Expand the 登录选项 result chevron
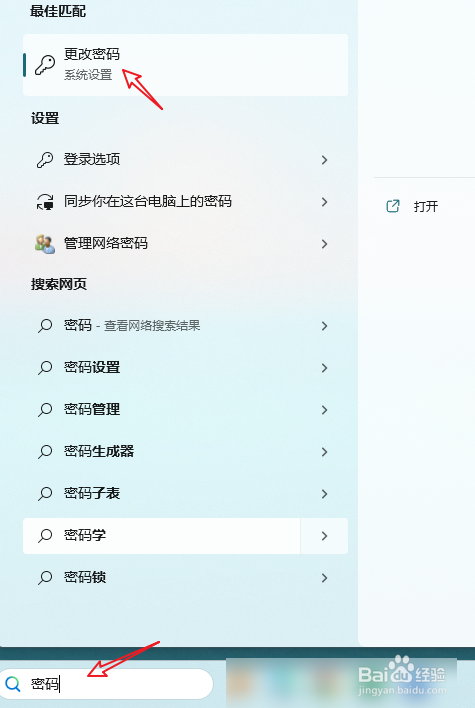Screen dimensions: 475x708 tap(324, 160)
